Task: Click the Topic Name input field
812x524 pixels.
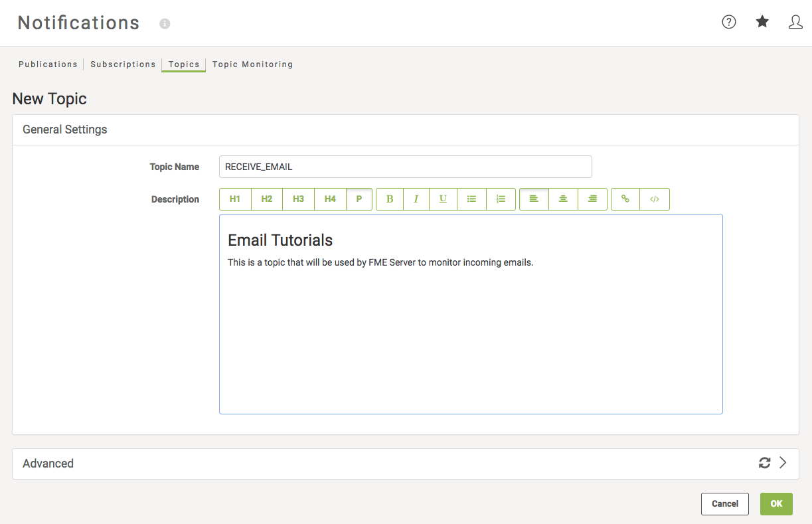Action: 405,167
